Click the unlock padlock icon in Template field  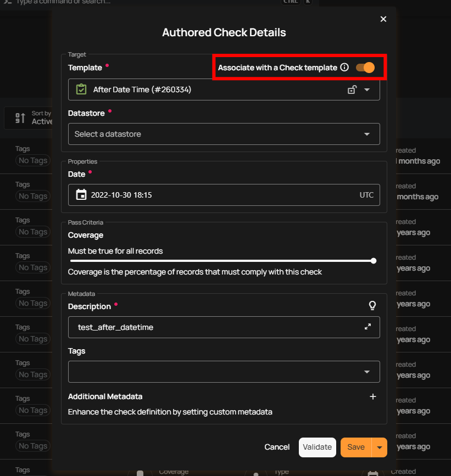click(x=352, y=89)
